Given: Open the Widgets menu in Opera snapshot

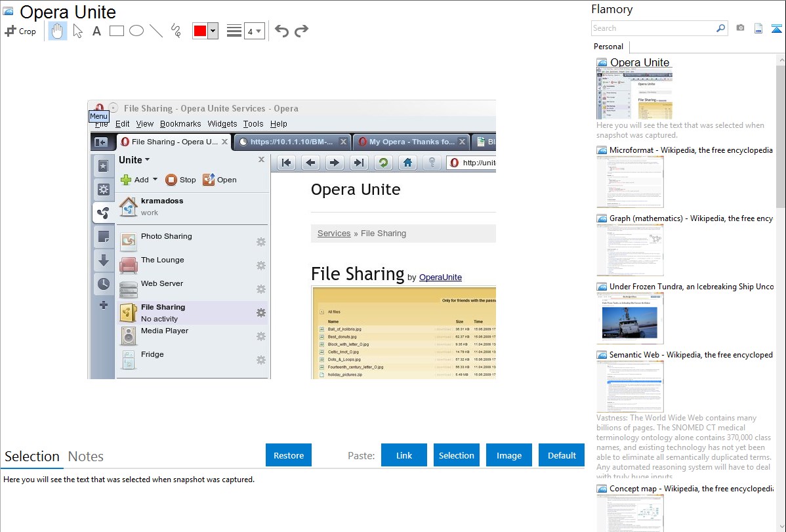Looking at the screenshot, I should click(x=222, y=124).
